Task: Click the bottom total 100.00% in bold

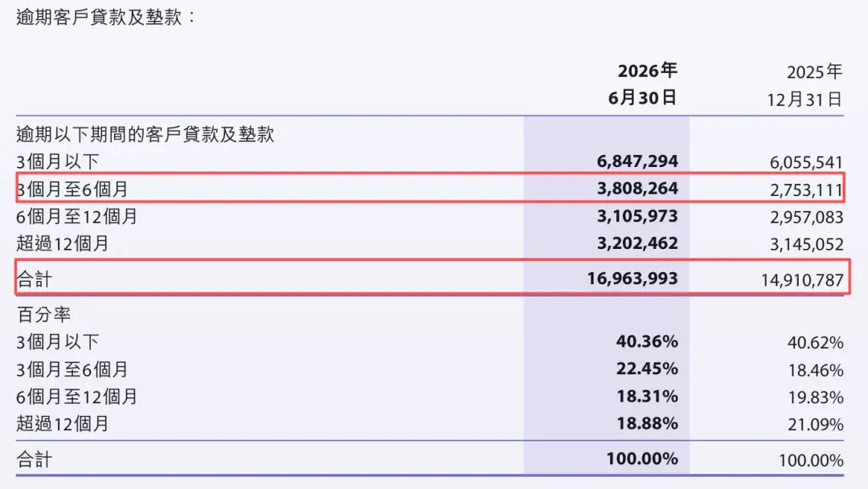Action: 642,458
